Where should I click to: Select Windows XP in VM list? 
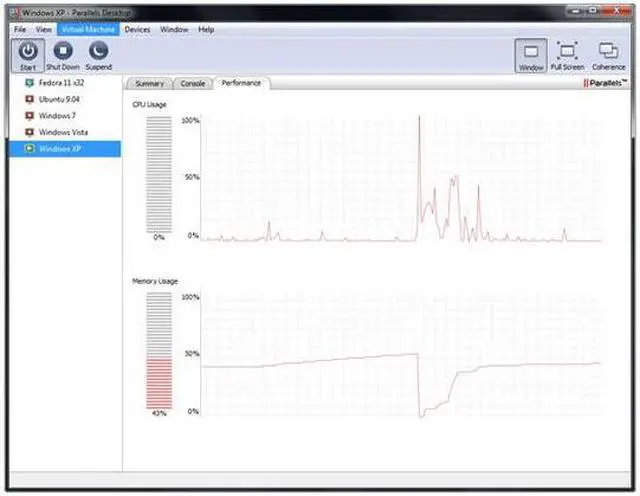pos(65,149)
